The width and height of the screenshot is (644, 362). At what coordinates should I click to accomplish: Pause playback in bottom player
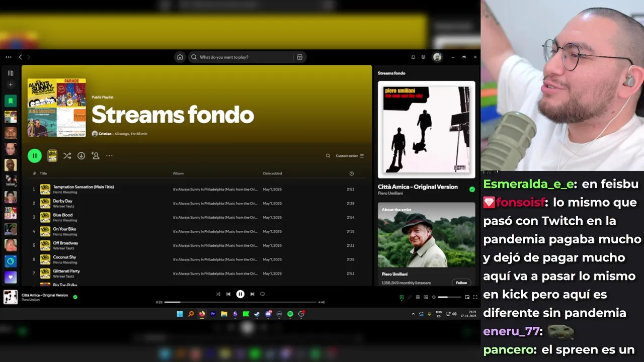pos(240,294)
